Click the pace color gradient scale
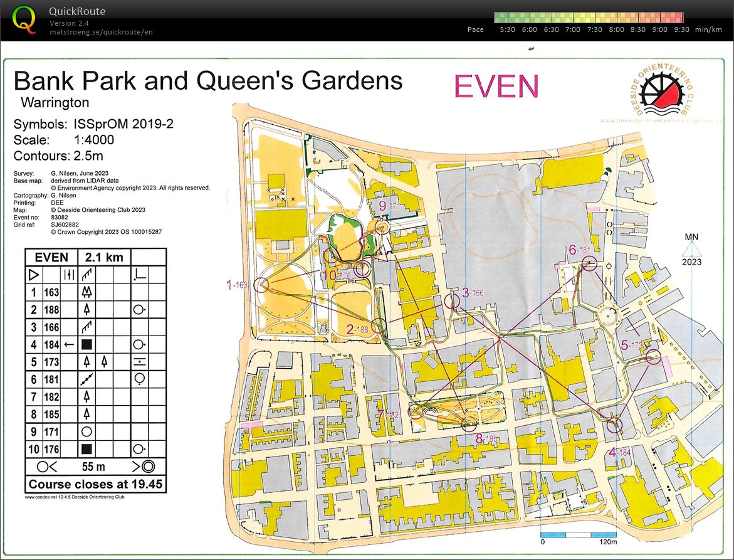 (x=589, y=18)
